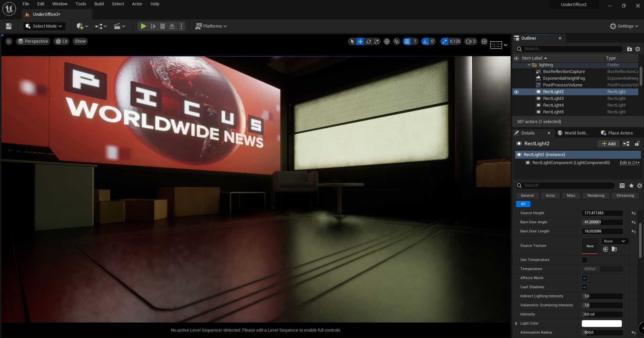This screenshot has height=338, width=644.
Task: Switch to the World Settings tab
Action: click(x=573, y=133)
